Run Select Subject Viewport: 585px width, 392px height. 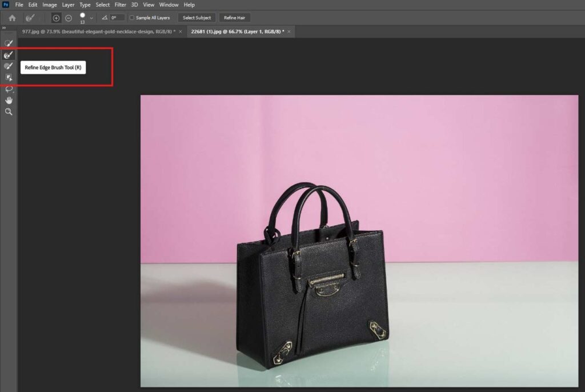pyautogui.click(x=197, y=18)
